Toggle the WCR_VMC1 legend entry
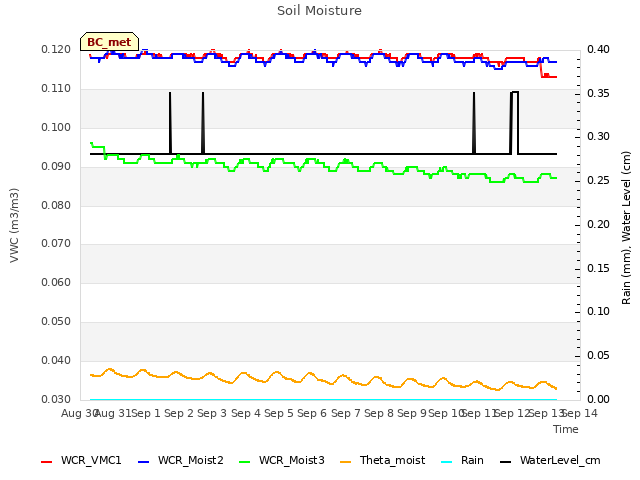 pos(81,460)
